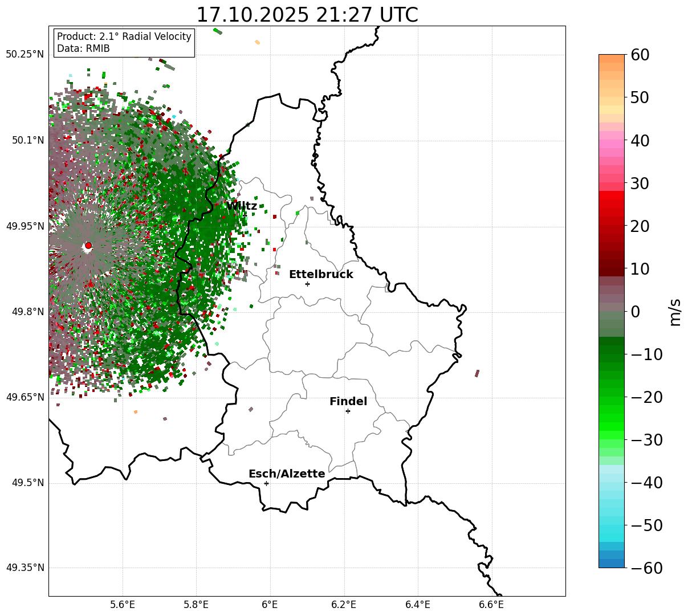Viewport: 688px width, 616px height.
Task: Click the Esch/Alzette city label
Action: point(287,474)
